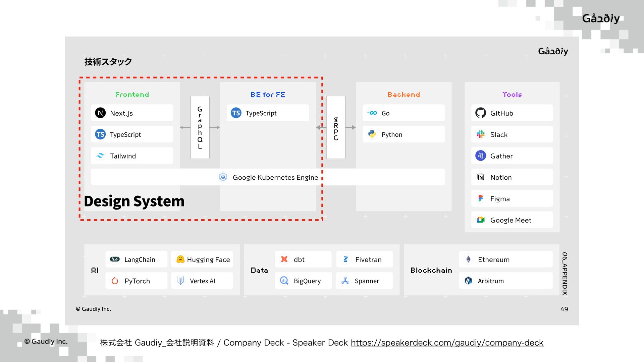Click the Backend section heading
This screenshot has width=644, height=362.
pyautogui.click(x=404, y=95)
